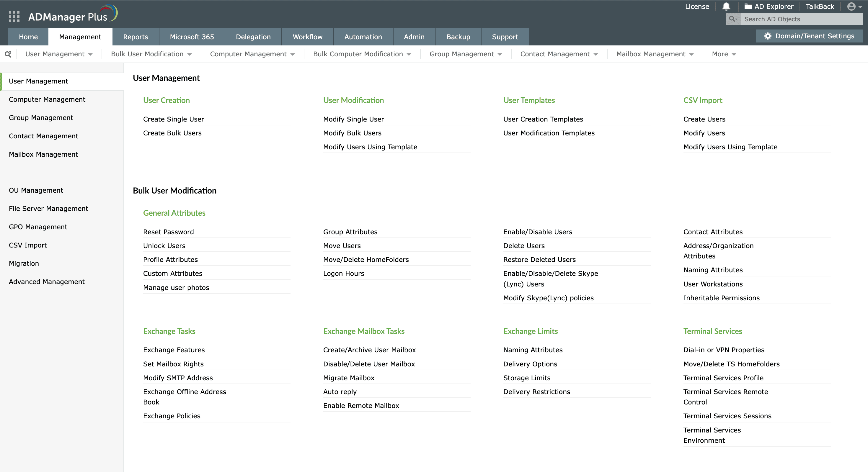Screen dimensions: 868x472
Task: Open the More dropdown menu
Action: coord(723,54)
